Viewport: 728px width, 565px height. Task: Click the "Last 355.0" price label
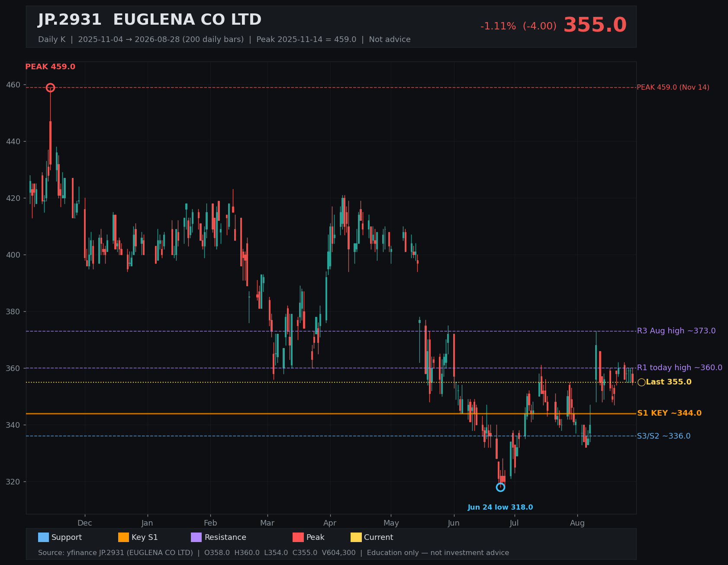pyautogui.click(x=669, y=382)
